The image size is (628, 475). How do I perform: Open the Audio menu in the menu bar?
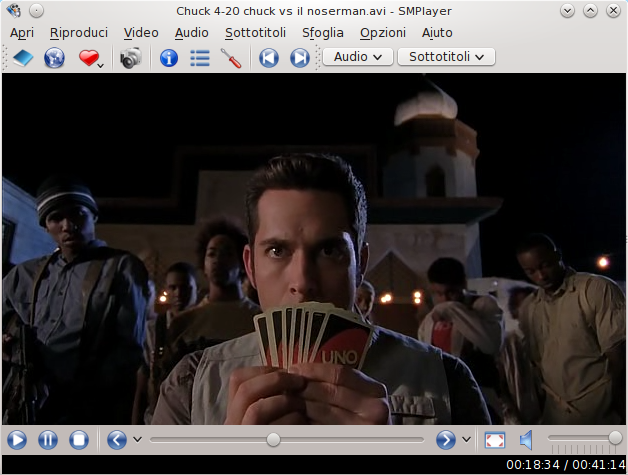(191, 33)
